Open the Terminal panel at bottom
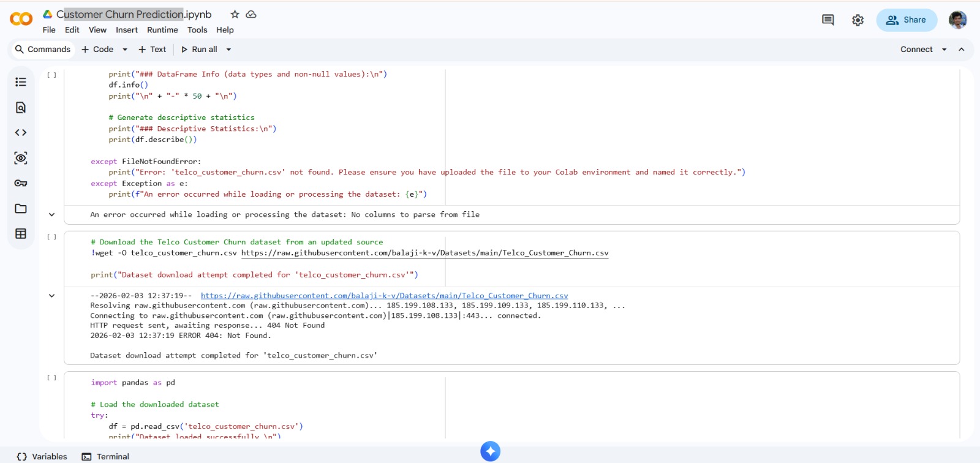 (106, 457)
